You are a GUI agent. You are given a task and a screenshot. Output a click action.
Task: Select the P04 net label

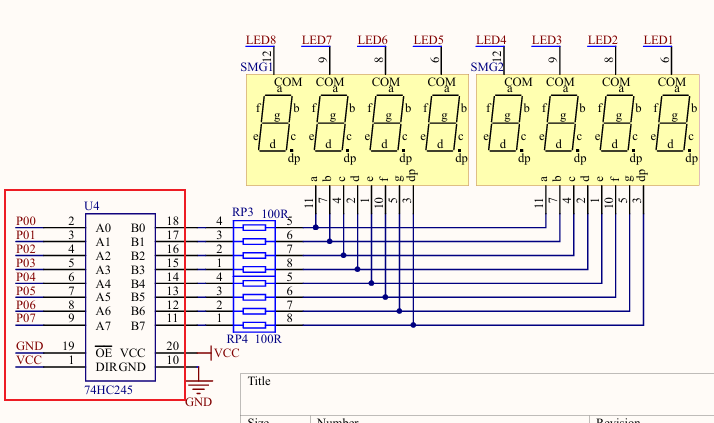tap(26, 277)
